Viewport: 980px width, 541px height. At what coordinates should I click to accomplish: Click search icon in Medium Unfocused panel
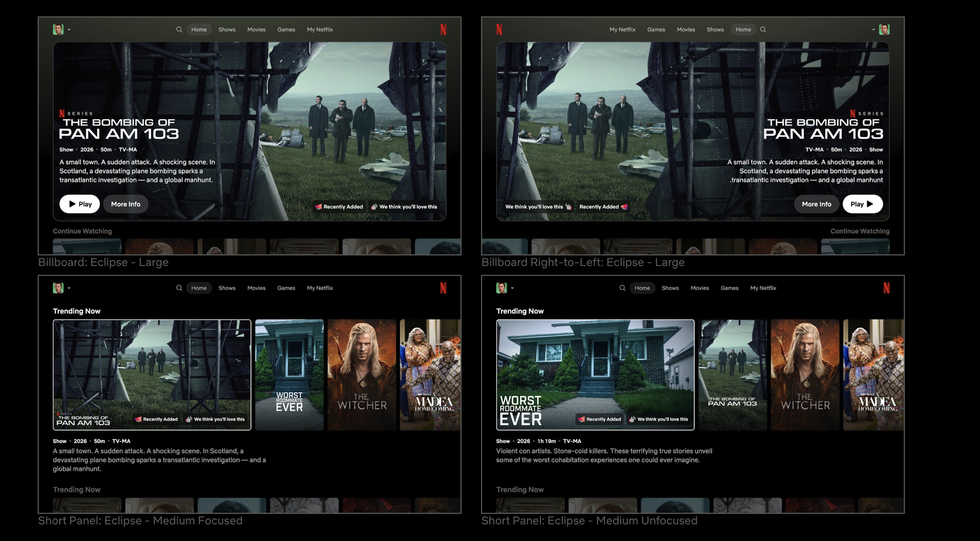coord(622,288)
